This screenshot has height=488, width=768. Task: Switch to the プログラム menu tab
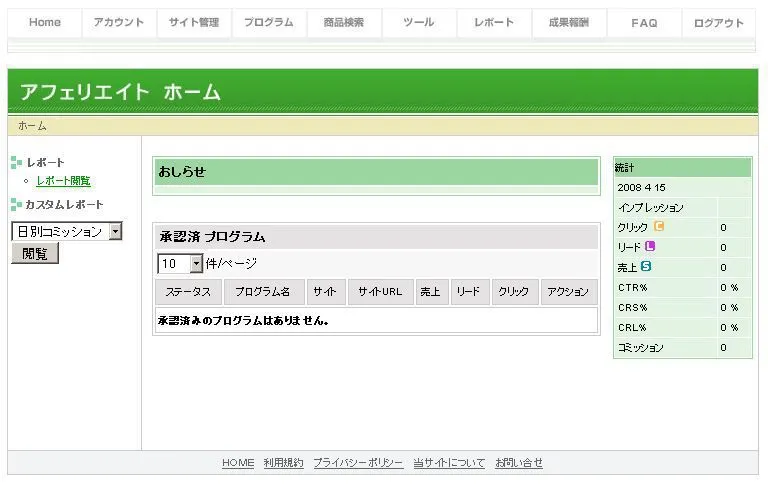(269, 23)
